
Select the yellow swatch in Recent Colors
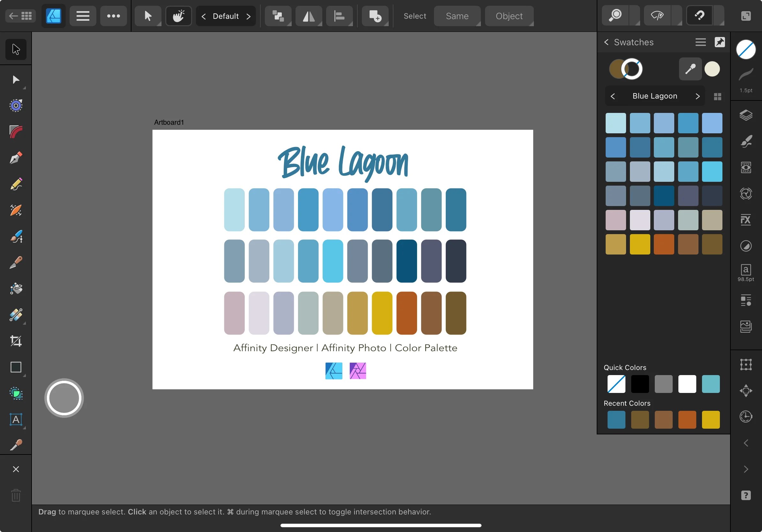711,420
